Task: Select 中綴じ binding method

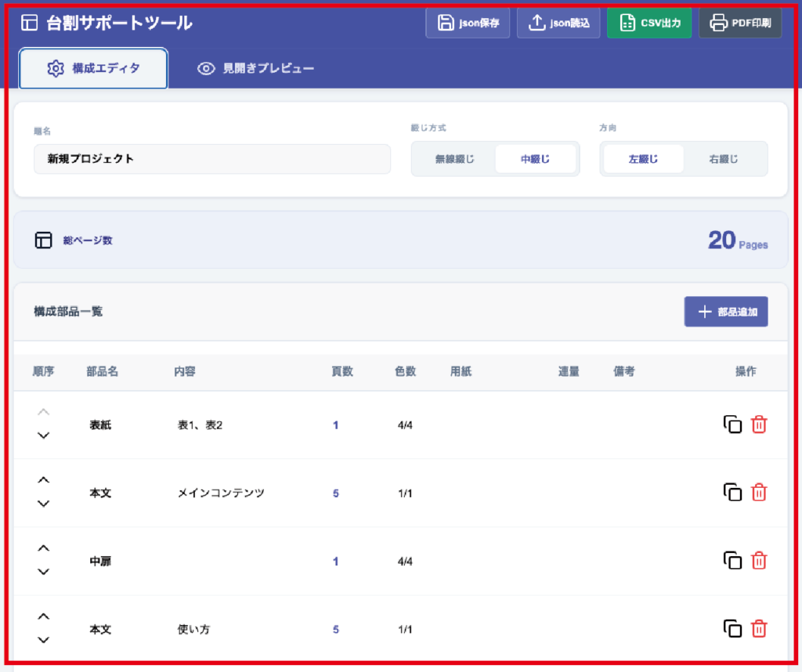Action: (536, 159)
